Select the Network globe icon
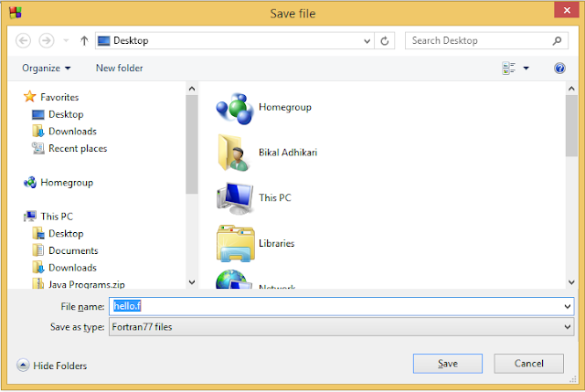 pyautogui.click(x=234, y=280)
